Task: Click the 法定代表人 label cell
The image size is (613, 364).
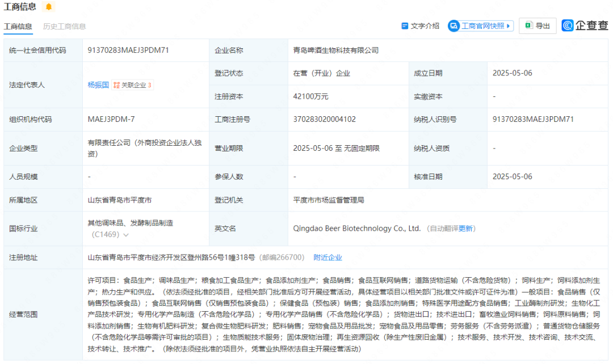Action: pyautogui.click(x=43, y=84)
